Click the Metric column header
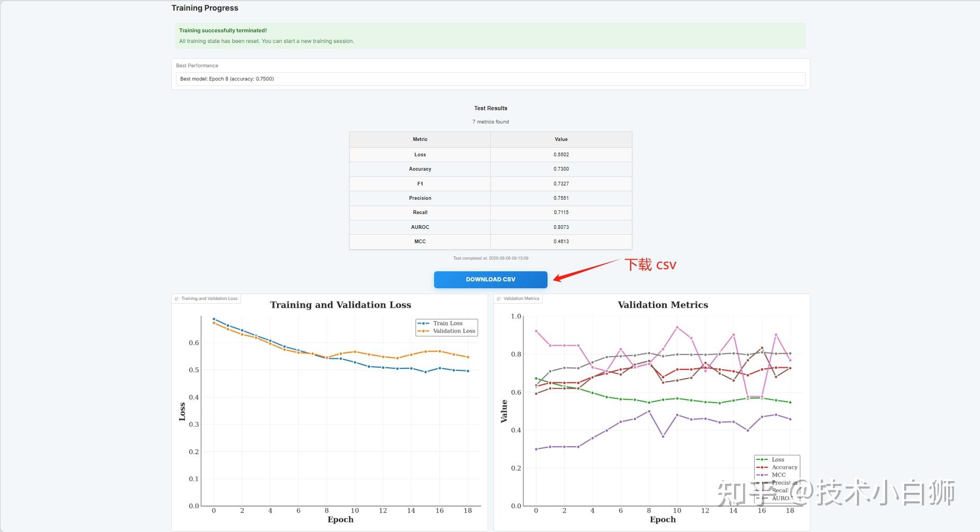This screenshot has width=980, height=532. [x=420, y=139]
